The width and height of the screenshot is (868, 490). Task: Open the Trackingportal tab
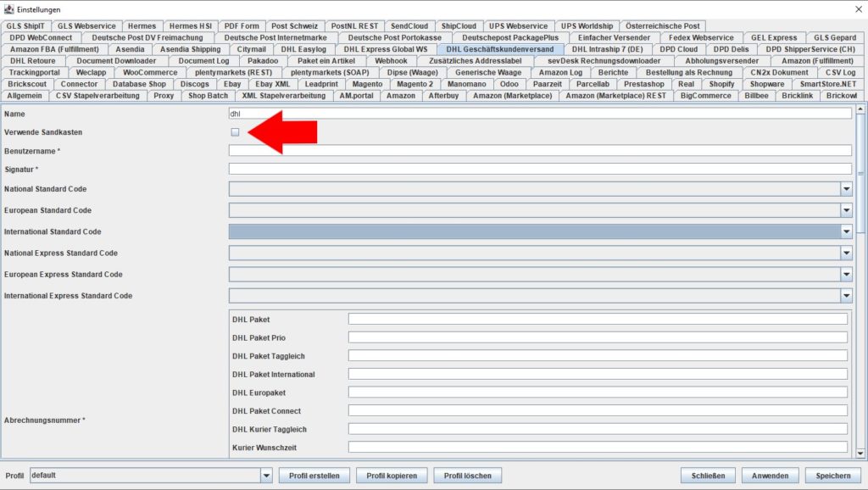[34, 73]
